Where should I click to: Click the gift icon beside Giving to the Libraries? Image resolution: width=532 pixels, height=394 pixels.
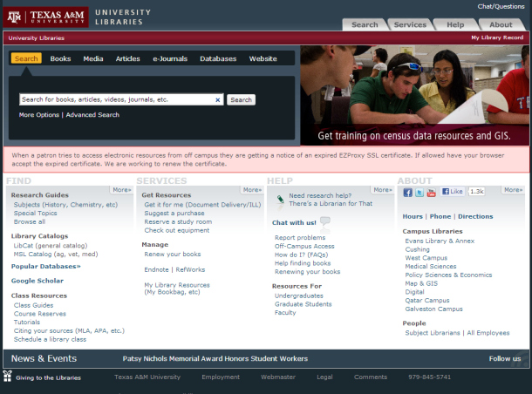coord(7,377)
